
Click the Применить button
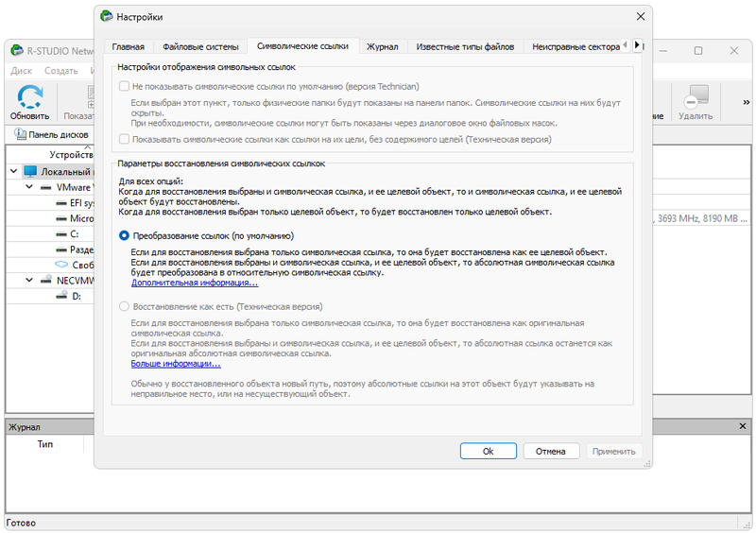pos(613,451)
